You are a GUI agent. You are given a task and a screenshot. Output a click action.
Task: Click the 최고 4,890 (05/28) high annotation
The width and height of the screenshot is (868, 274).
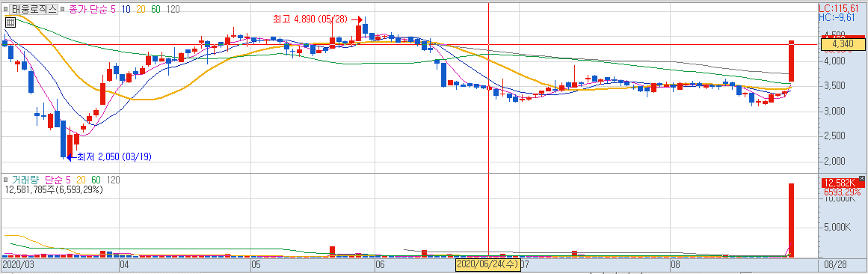(x=310, y=19)
